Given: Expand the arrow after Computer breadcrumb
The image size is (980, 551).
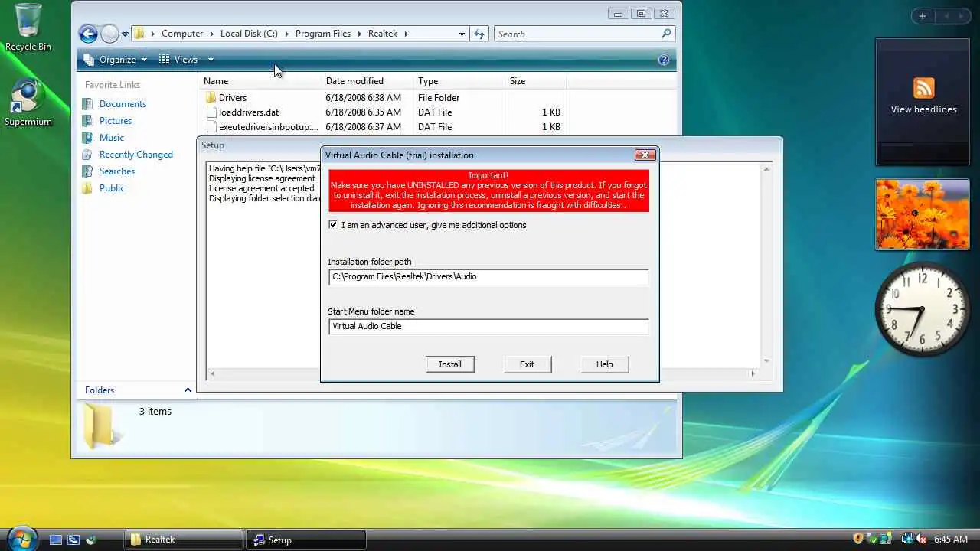Looking at the screenshot, I should pyautogui.click(x=212, y=34).
